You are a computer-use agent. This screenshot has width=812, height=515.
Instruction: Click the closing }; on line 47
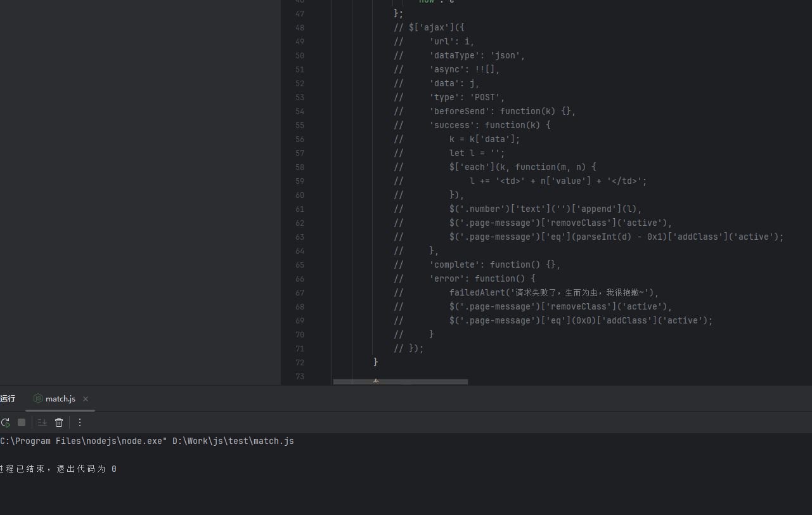click(x=399, y=14)
